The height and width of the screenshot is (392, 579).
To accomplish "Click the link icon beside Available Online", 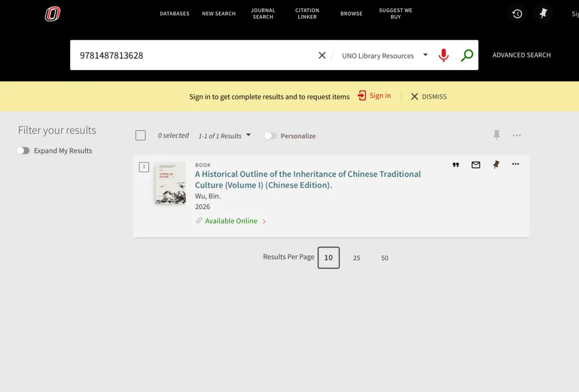I will click(199, 221).
